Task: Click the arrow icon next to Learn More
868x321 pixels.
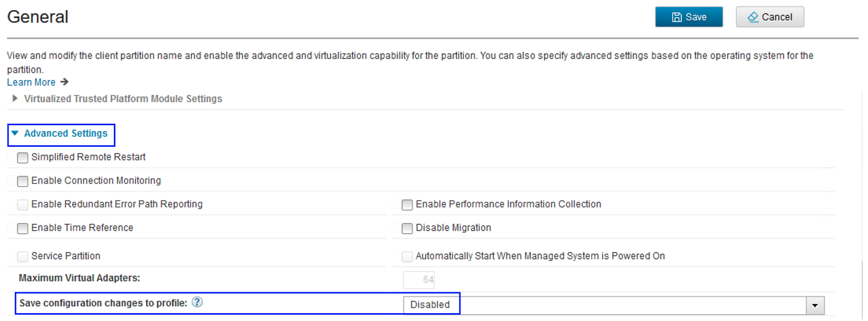Action: [64, 82]
